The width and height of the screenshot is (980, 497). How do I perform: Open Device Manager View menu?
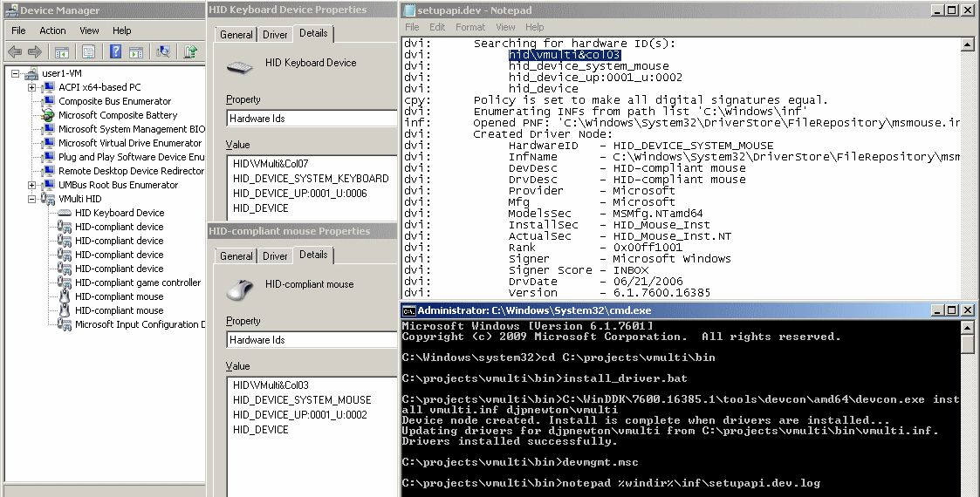[x=89, y=31]
